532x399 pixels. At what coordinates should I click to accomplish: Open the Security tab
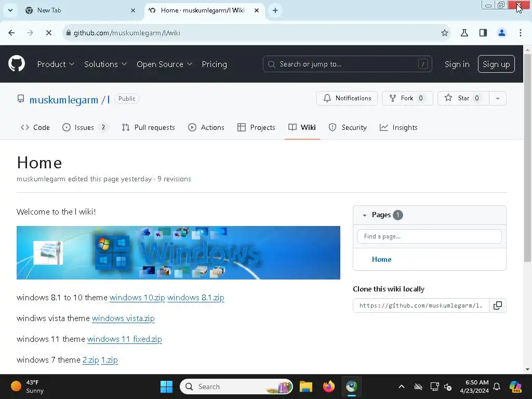[x=348, y=127]
